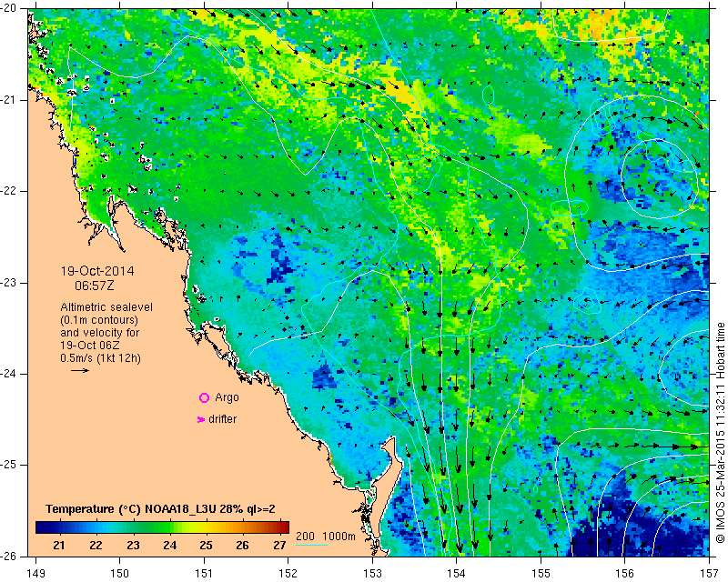Click the temperature color bar
This screenshot has height=582, width=728.
point(162,527)
